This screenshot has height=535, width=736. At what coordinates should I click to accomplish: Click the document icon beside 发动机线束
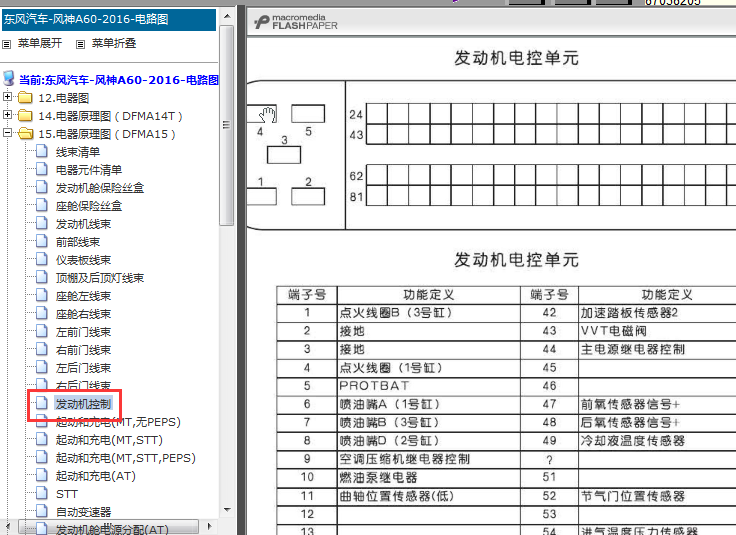tap(42, 223)
